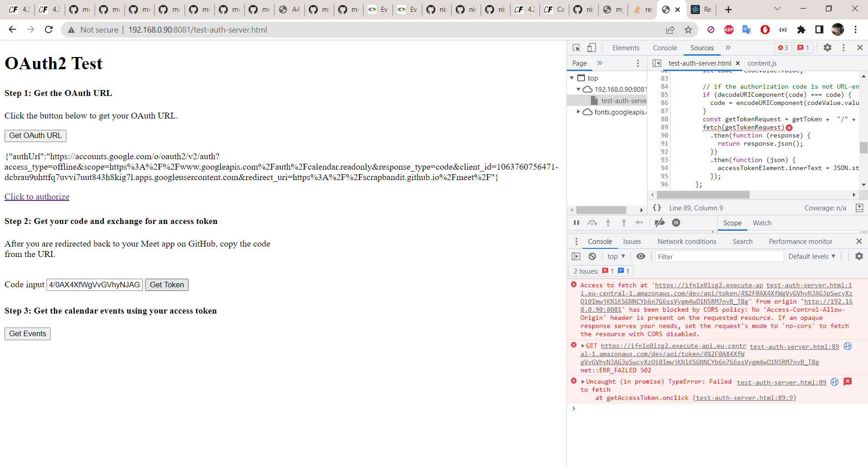This screenshot has height=466, width=868.
Task: Switch to content.js editor tab
Action: (x=762, y=63)
